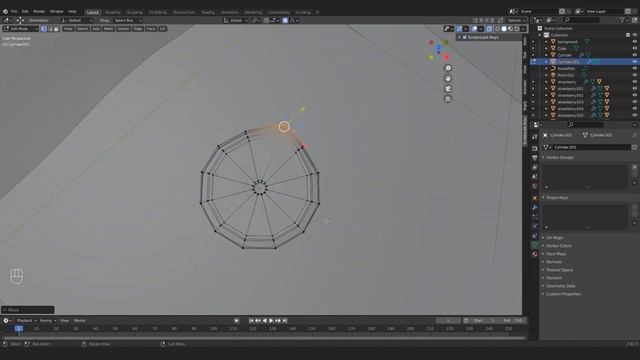Open the Render properties tab icon
The width and height of the screenshot is (640, 360).
535,149
